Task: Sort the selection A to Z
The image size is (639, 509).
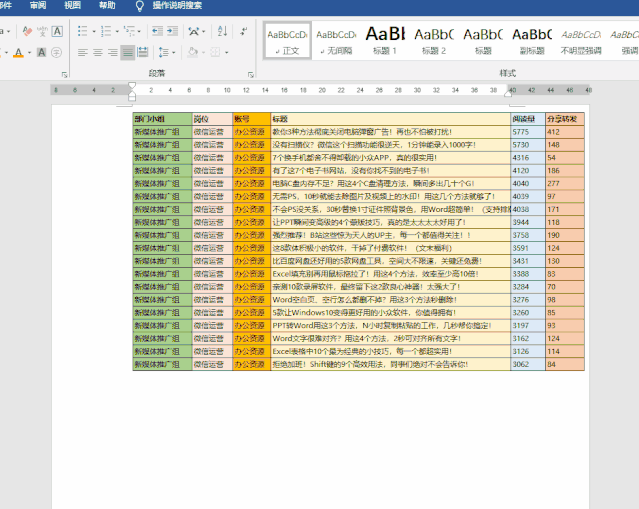Action: point(222,31)
